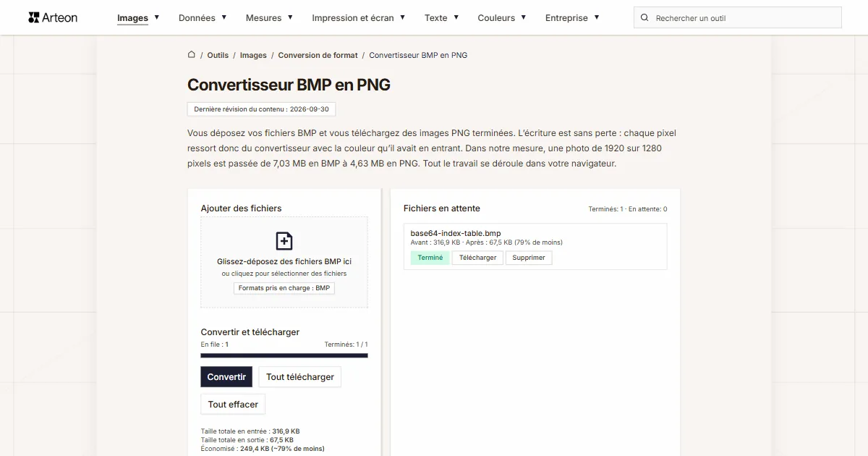
Task: Click the Avant : 316,9 KB size line
Action: coord(487,242)
